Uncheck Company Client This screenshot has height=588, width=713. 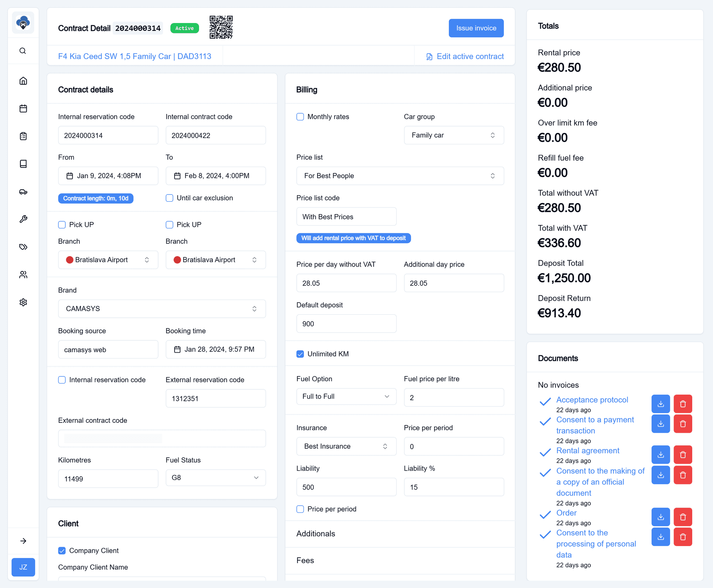[x=62, y=551]
